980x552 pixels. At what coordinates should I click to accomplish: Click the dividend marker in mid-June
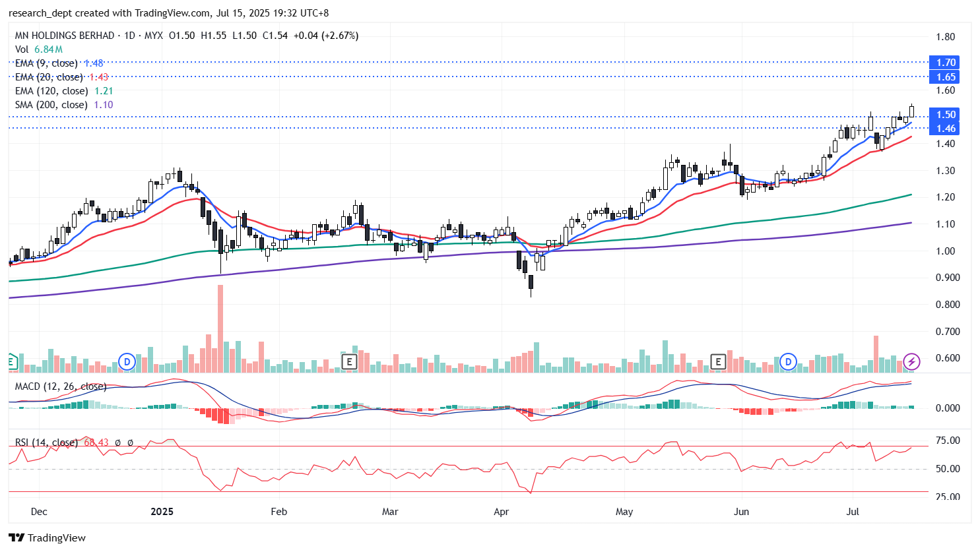787,361
